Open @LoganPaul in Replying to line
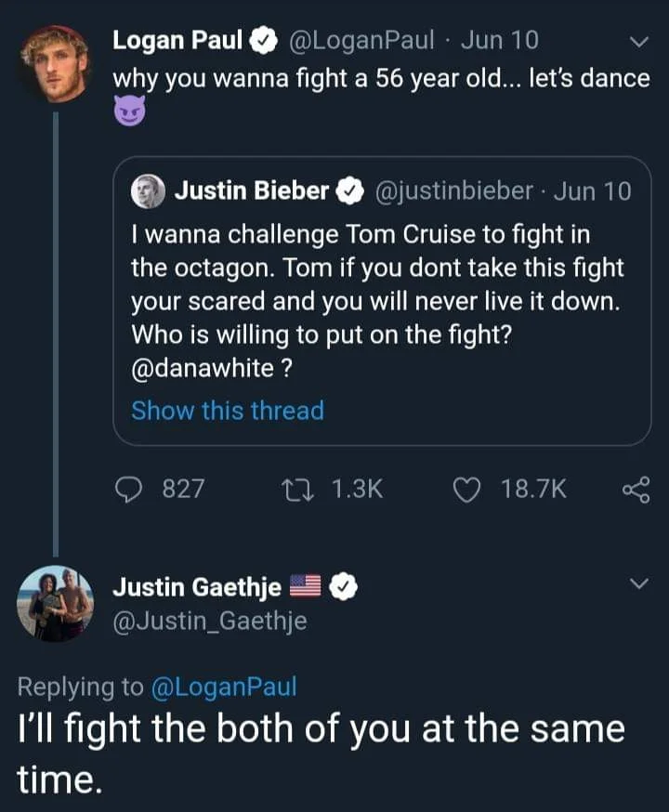Screen dimensions: 669x812 223,687
